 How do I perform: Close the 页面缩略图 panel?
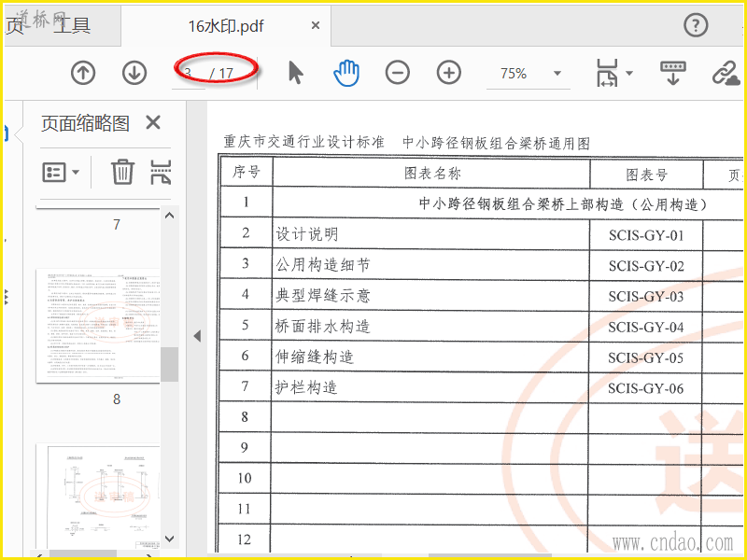click(x=153, y=123)
